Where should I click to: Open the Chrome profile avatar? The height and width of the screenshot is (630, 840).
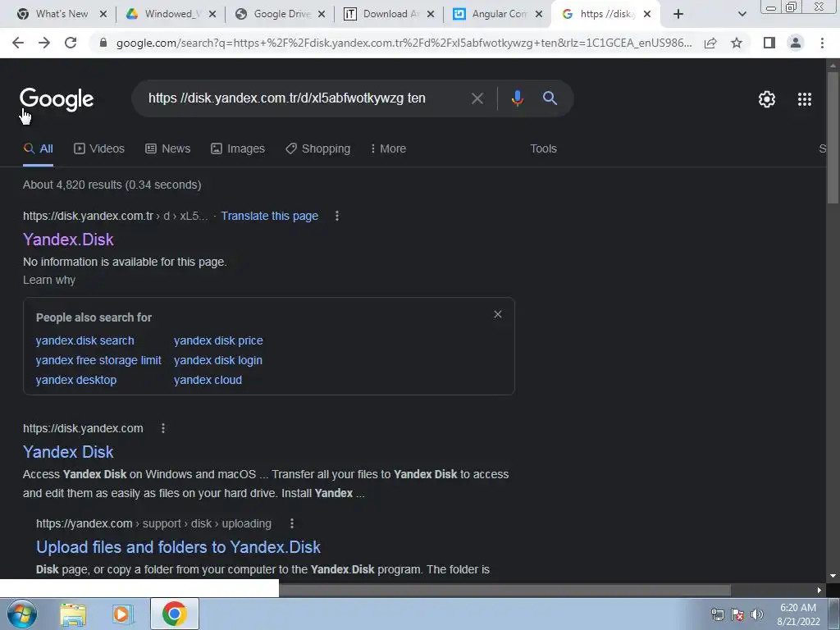(796, 43)
